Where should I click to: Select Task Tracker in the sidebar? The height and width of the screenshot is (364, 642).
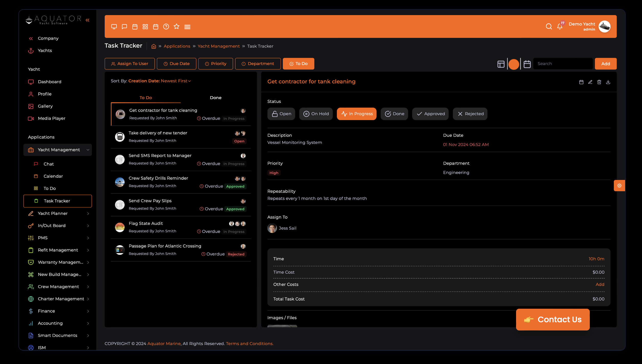pyautogui.click(x=58, y=201)
